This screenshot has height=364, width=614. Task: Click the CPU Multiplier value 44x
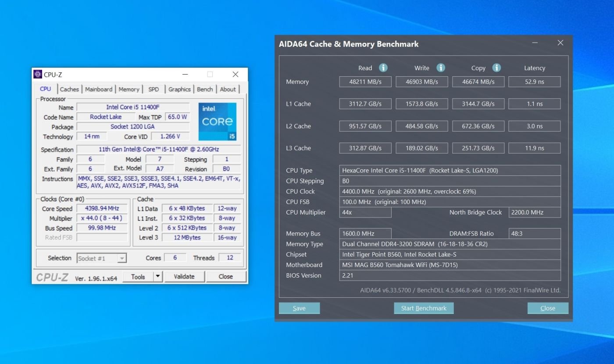tap(365, 212)
